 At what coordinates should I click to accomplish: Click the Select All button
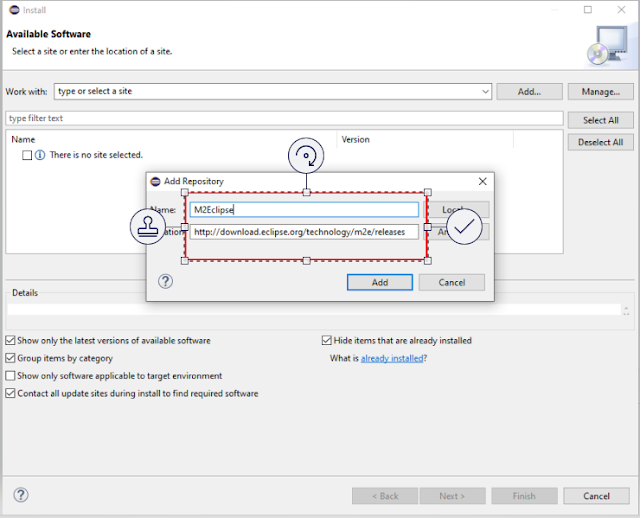(600, 120)
